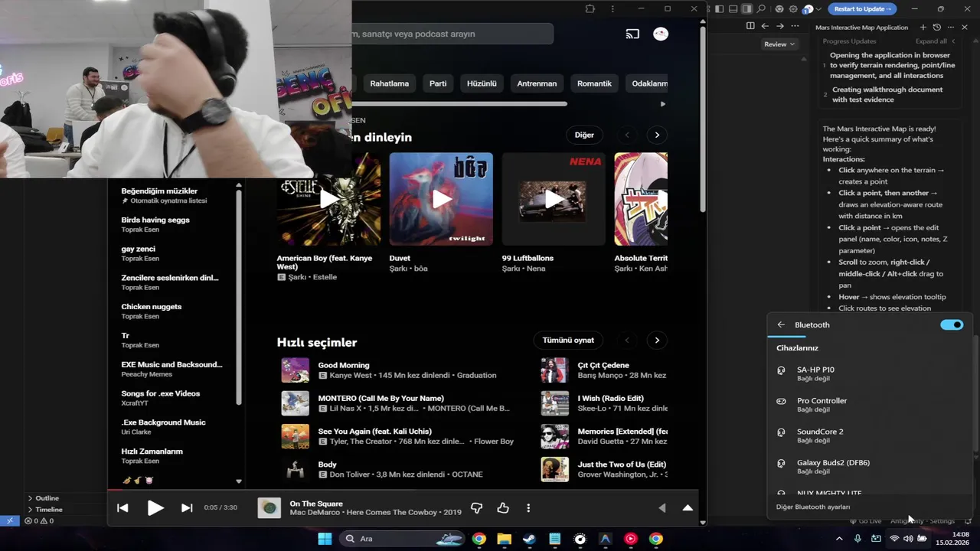Image resolution: width=980 pixels, height=551 pixels.
Task: Open profile dropdown chevron in Antigravity title bar
Action: [818, 9]
